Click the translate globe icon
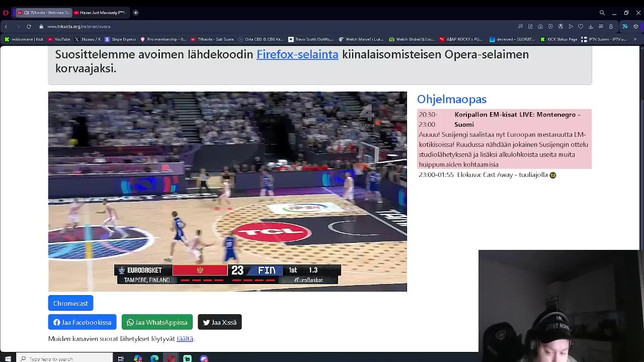 pyautogui.click(x=560, y=26)
